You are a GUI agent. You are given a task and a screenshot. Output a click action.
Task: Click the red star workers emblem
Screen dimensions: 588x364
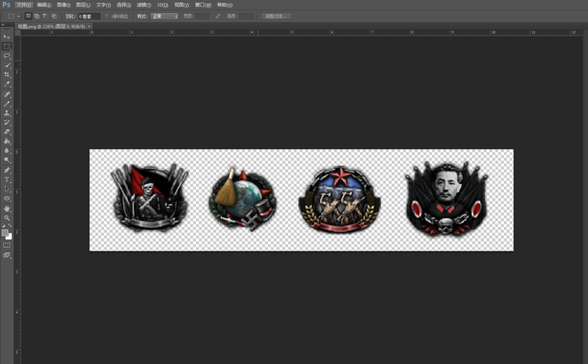click(x=340, y=199)
